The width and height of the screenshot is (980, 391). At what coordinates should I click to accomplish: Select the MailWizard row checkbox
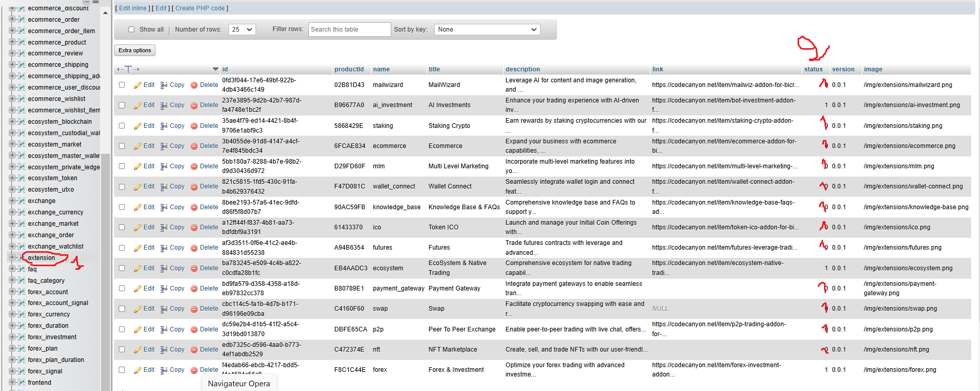click(x=122, y=85)
